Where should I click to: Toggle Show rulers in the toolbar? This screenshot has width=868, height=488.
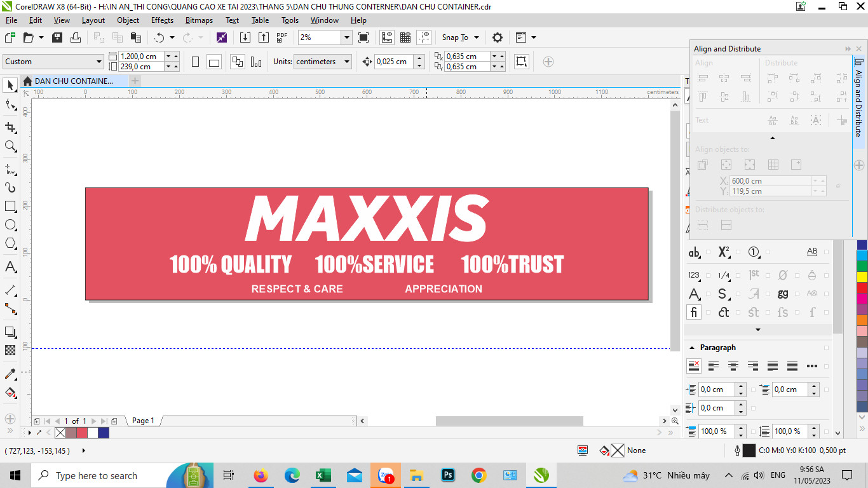click(387, 37)
